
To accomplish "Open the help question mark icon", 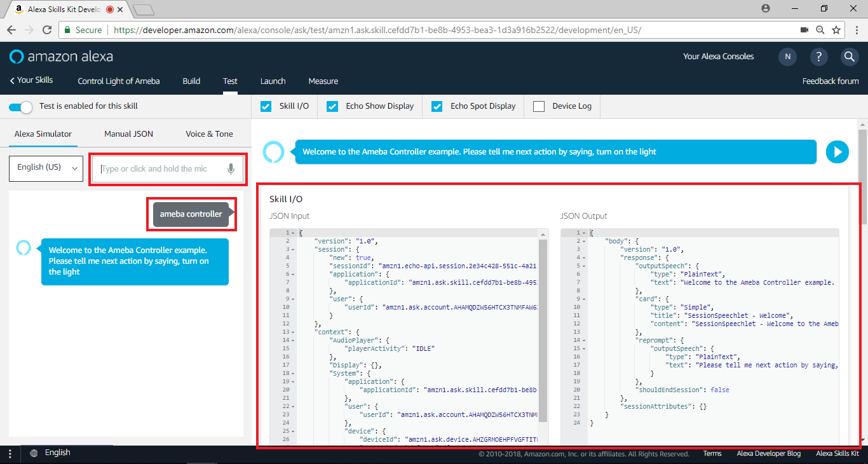I will click(x=819, y=57).
